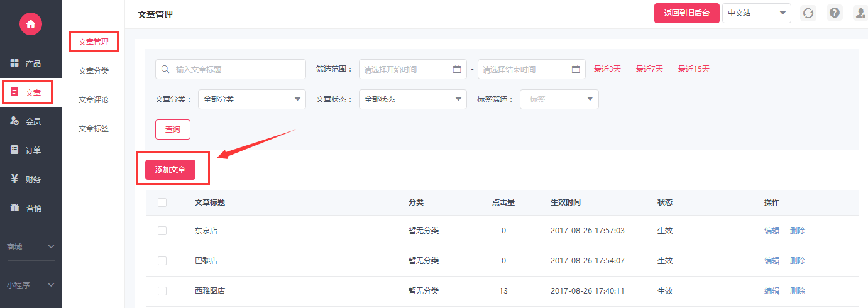Image resolution: width=868 pixels, height=308 pixels.
Task: Go to 文章标签 submenu item
Action: pyautogui.click(x=94, y=129)
